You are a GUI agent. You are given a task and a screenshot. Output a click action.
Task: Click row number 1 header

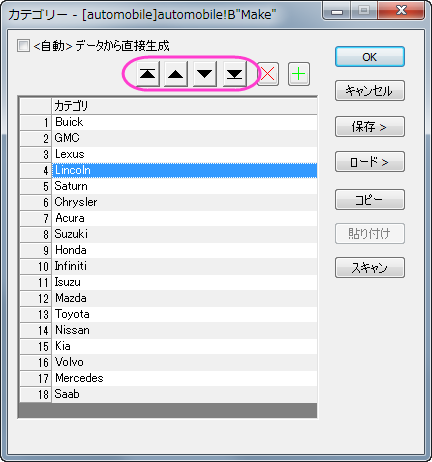coord(35,122)
